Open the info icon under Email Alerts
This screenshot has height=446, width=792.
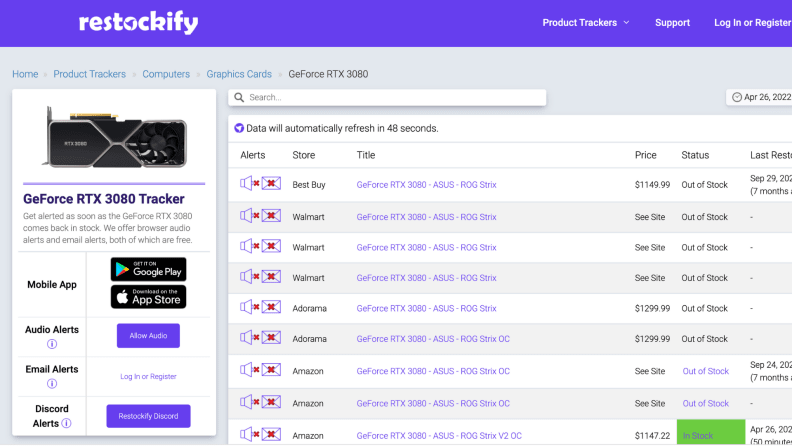pyautogui.click(x=52, y=383)
